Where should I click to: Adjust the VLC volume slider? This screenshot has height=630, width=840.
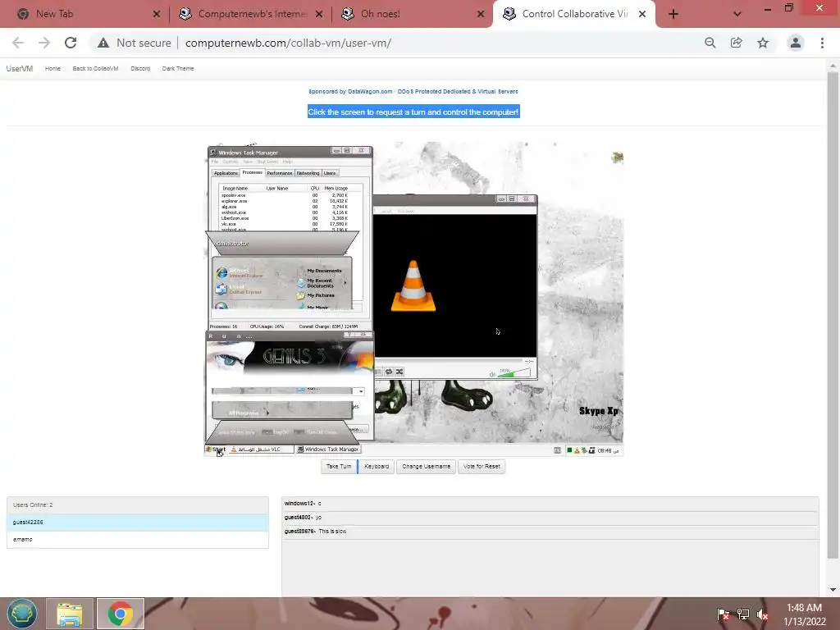click(513, 373)
